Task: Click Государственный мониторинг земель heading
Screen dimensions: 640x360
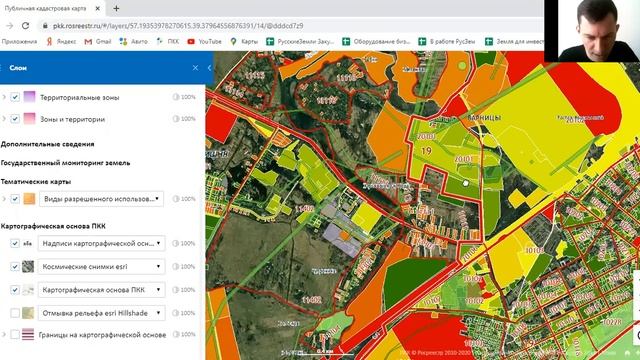Action: coord(65,163)
